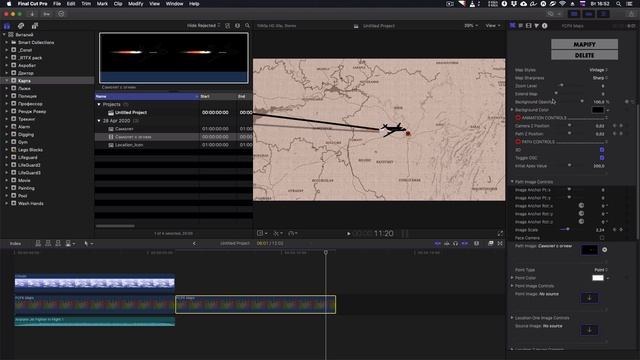Open the Modify menu
The height and width of the screenshot is (360, 640).
click(x=136, y=4)
